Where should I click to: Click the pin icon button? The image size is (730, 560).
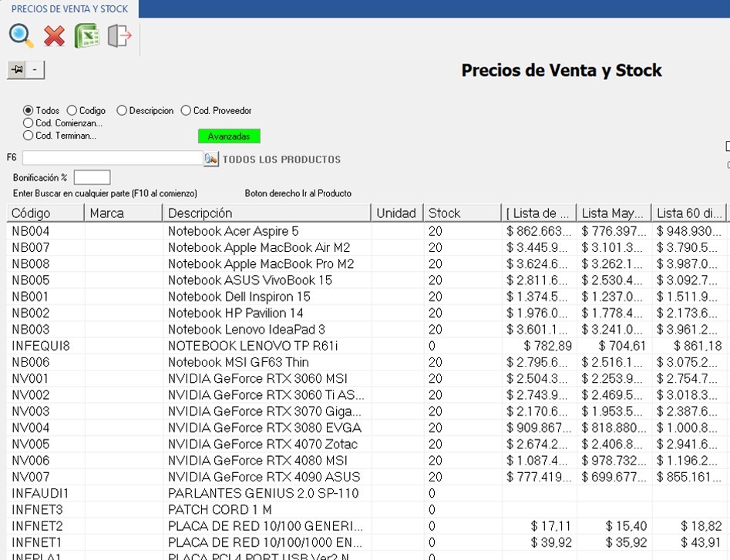point(17,70)
